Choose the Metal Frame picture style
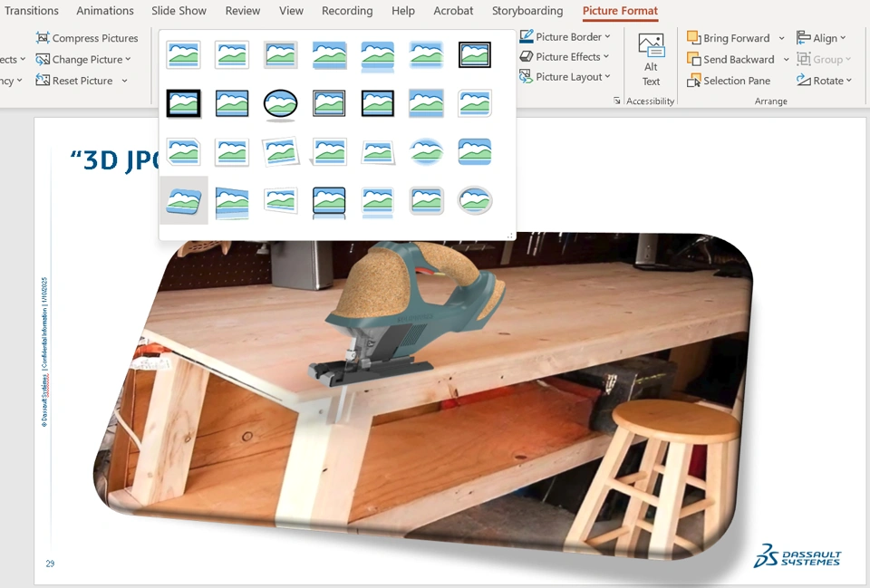This screenshot has width=870, height=588. (x=280, y=54)
